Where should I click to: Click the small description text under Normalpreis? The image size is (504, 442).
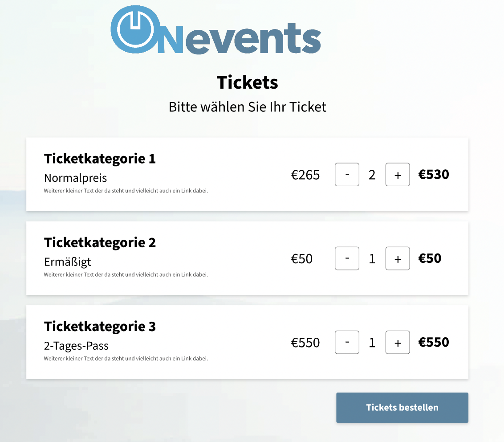click(x=126, y=191)
